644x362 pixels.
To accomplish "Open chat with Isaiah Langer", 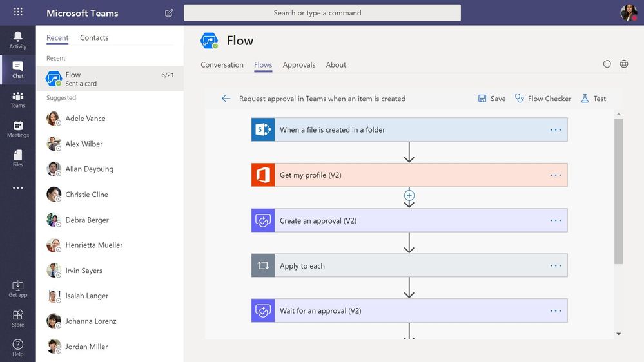I will [110, 296].
